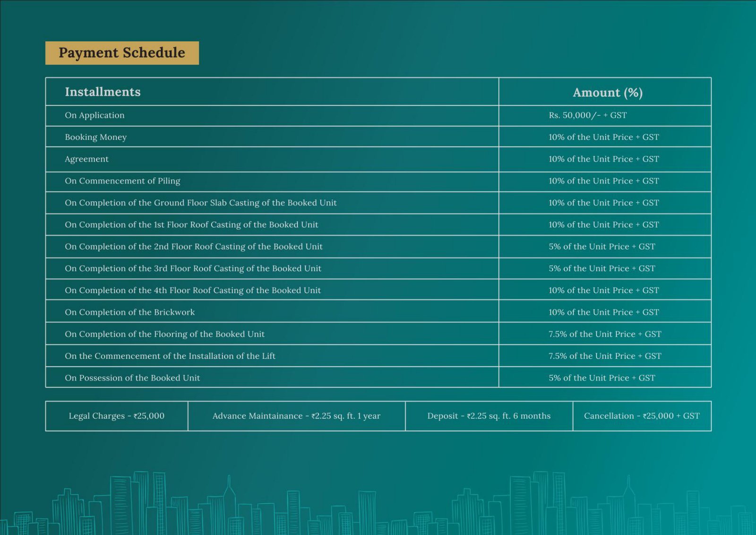Select On Completion of the Brickwork
Image resolution: width=756 pixels, height=535 pixels.
130,312
